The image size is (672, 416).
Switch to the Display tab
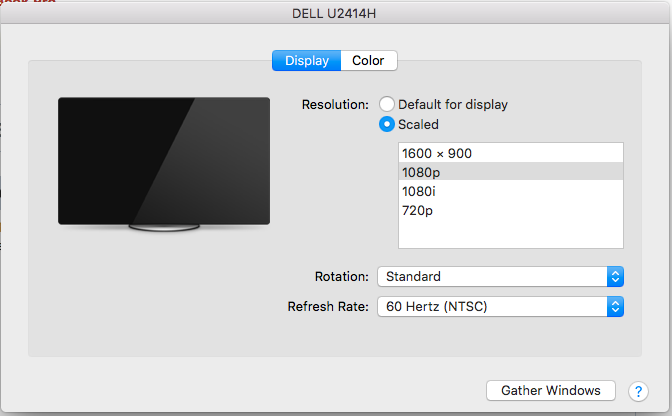pos(306,60)
